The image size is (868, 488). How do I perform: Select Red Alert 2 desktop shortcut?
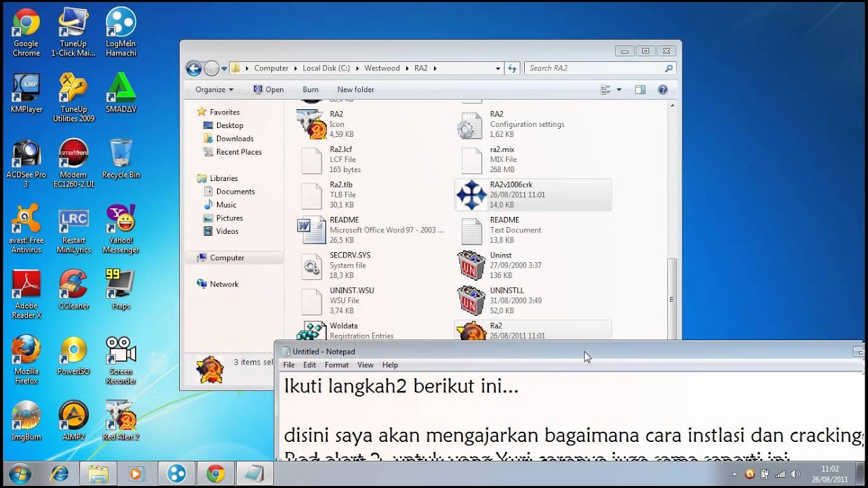click(x=121, y=421)
